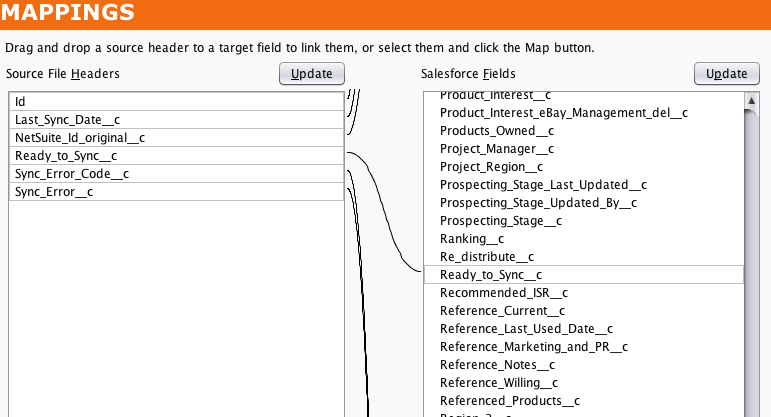Select Reference_Marketing_and_PR__c field
The image size is (771, 417).
pyautogui.click(x=534, y=347)
